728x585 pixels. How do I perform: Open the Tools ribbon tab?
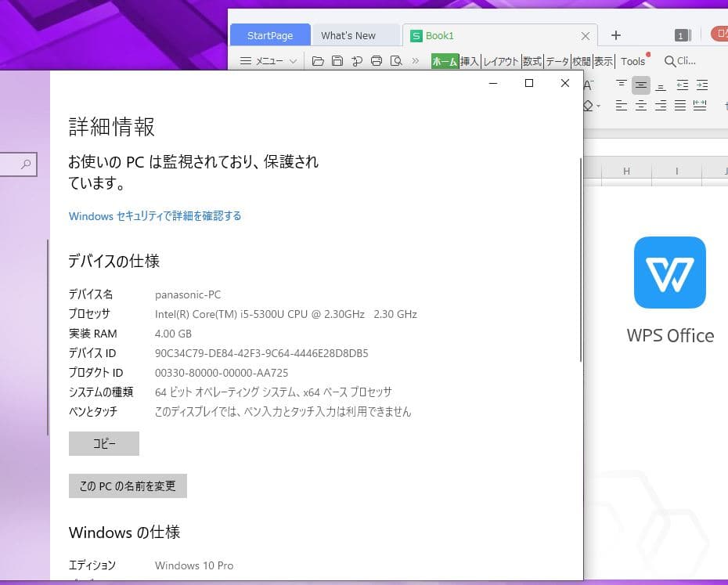[x=632, y=61]
